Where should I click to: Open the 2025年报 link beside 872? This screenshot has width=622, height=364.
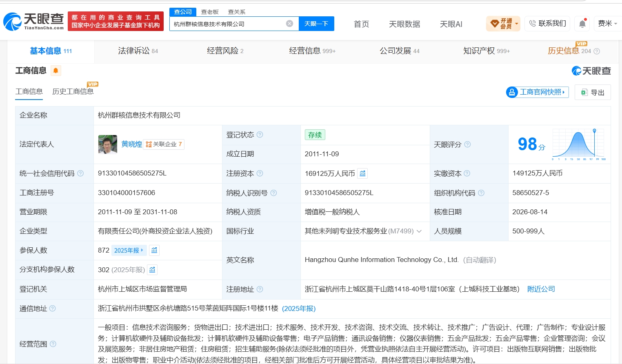pos(129,250)
